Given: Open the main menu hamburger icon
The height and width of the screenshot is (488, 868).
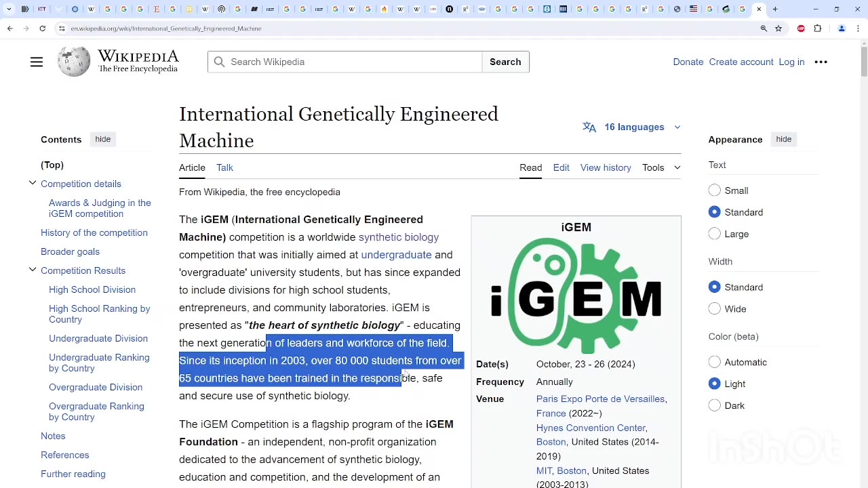Looking at the screenshot, I should pyautogui.click(x=37, y=62).
